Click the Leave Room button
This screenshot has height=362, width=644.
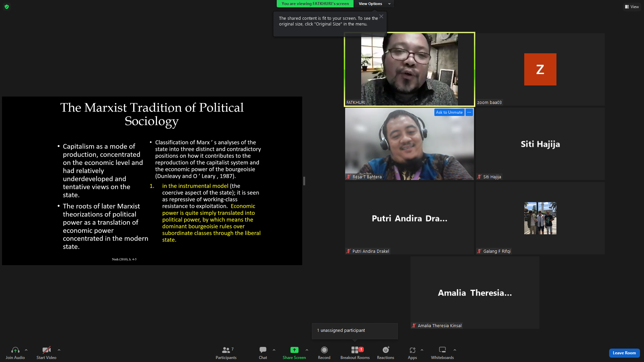click(624, 353)
